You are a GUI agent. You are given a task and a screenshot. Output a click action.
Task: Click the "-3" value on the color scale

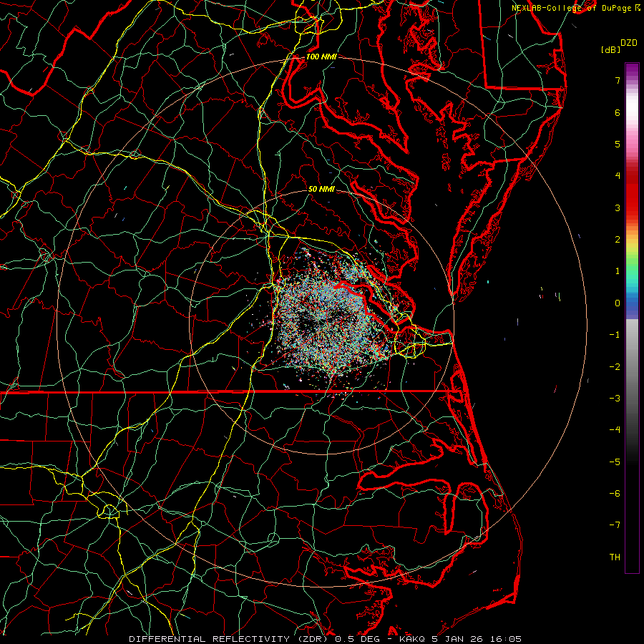615,399
